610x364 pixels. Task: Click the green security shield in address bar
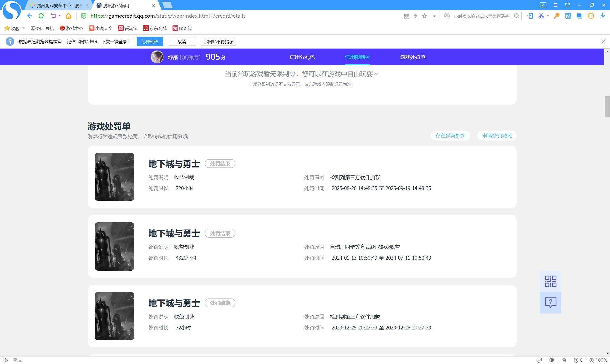click(x=84, y=16)
